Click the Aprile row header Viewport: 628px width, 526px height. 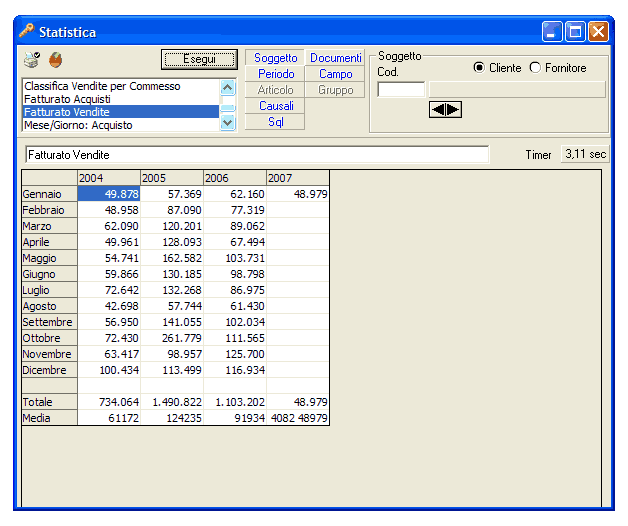pos(49,242)
